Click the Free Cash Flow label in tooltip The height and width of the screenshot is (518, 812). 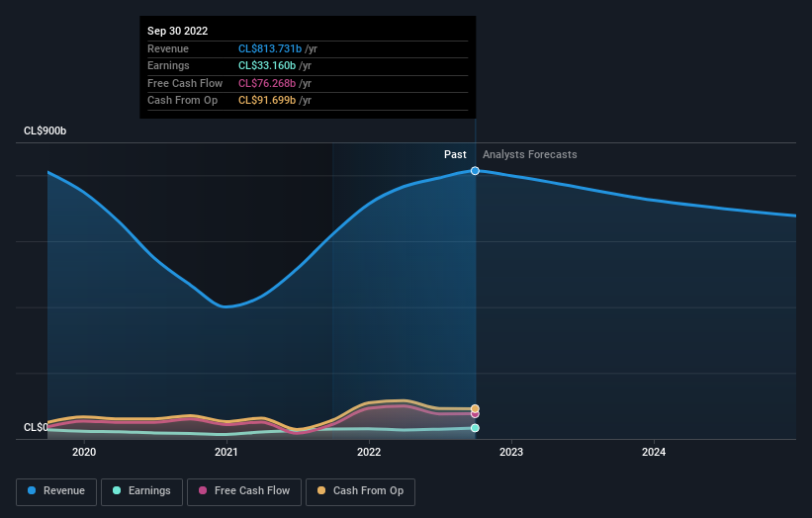coord(185,83)
